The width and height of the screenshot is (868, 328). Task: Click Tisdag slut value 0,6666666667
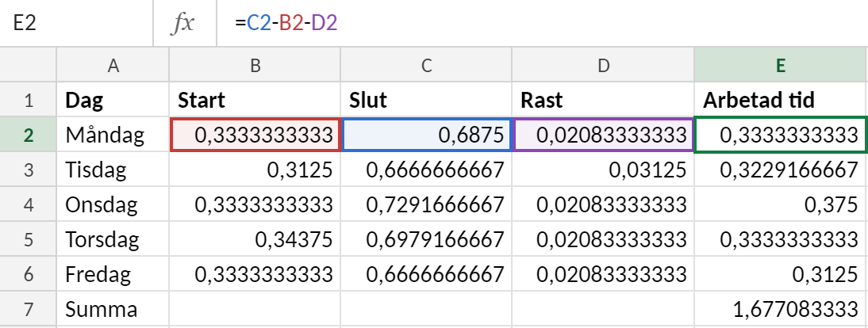[x=426, y=170]
